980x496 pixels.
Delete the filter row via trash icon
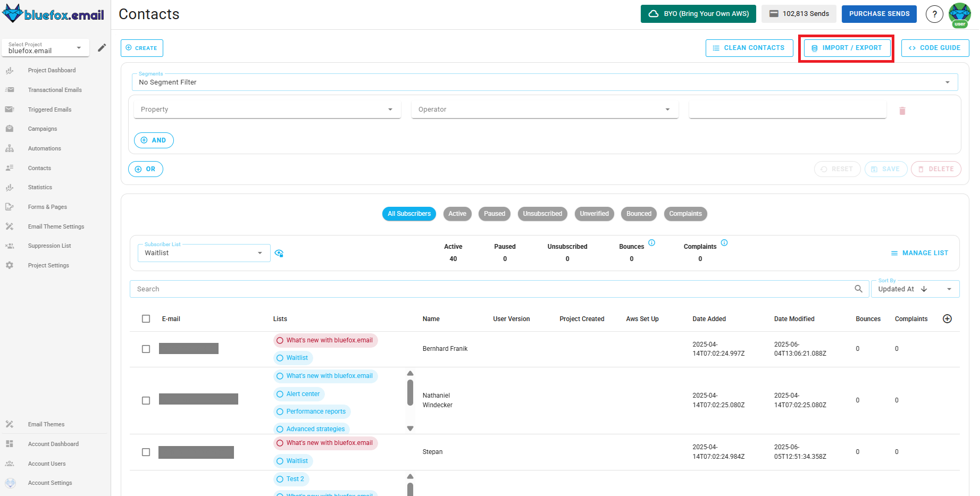tap(902, 110)
